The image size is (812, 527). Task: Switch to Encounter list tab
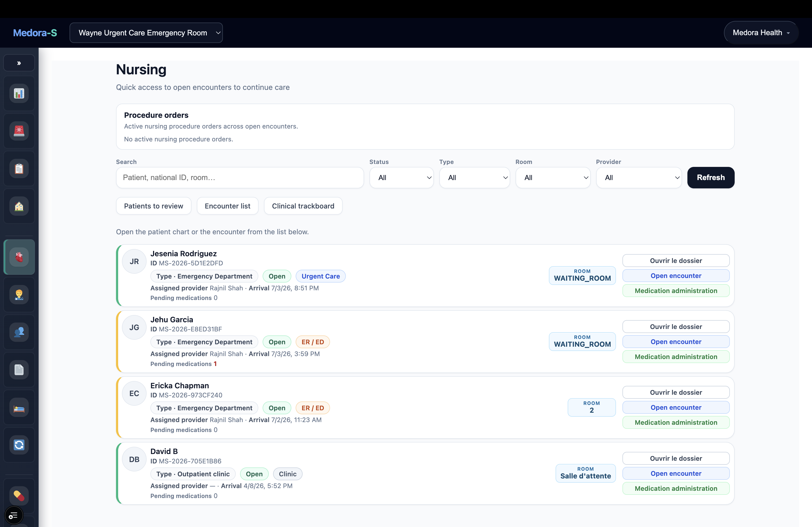point(227,206)
